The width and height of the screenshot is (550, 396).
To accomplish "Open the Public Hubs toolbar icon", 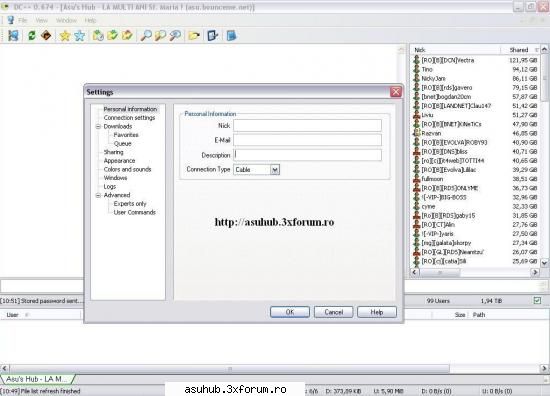I will click(x=13, y=35).
